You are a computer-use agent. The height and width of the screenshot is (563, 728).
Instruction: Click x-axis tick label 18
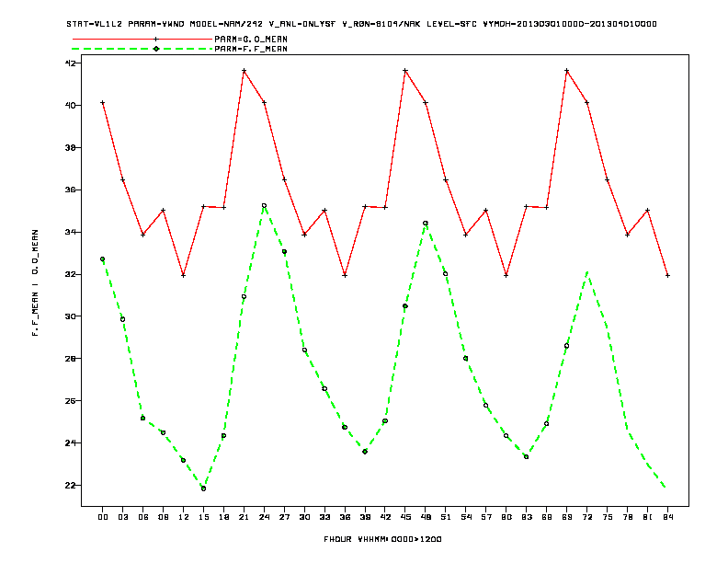[x=223, y=517]
